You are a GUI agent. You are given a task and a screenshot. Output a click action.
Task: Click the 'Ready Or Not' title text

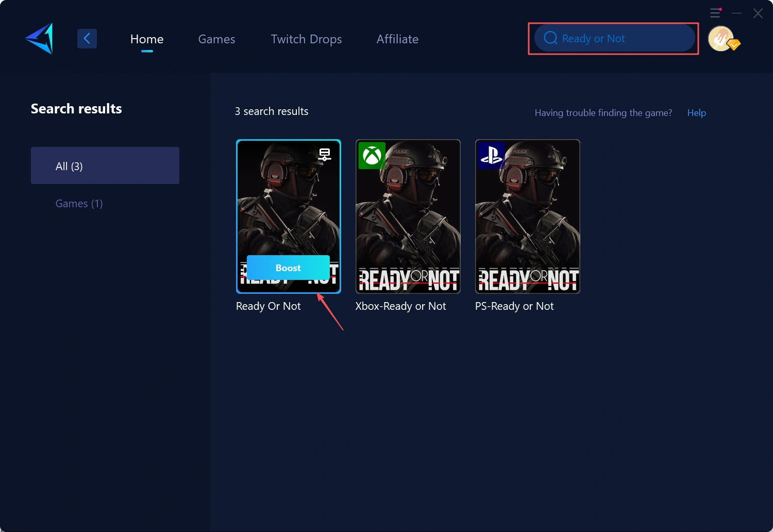point(268,306)
